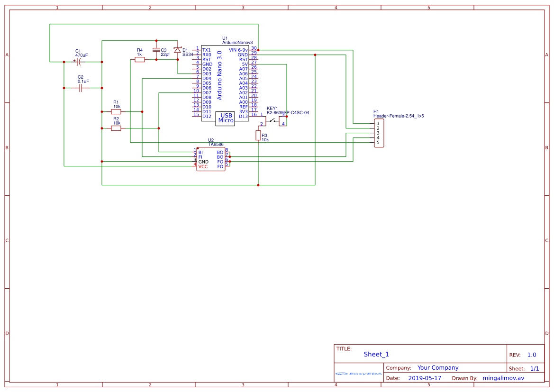Image resolution: width=554 pixels, height=392 pixels.
Task: Click the ArduinoNanov3 part name
Action: click(x=237, y=42)
